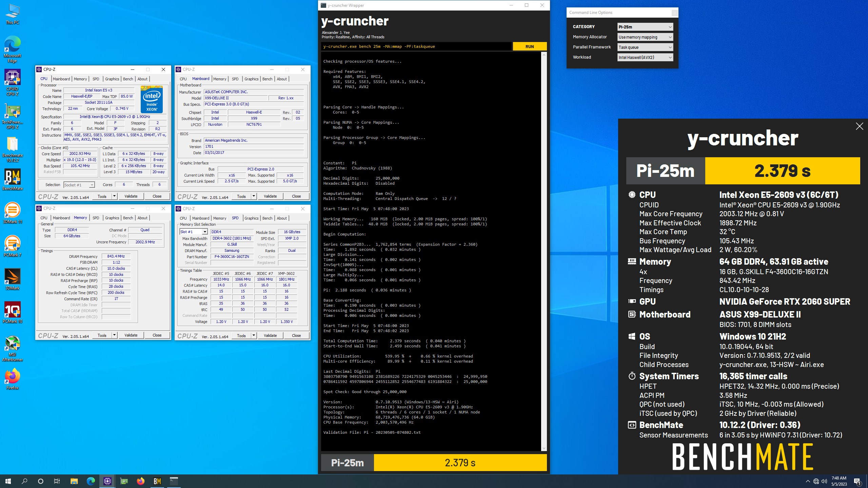868x488 pixels.
Task: Switch to CPU-Z taskbar button
Action: 107,481
